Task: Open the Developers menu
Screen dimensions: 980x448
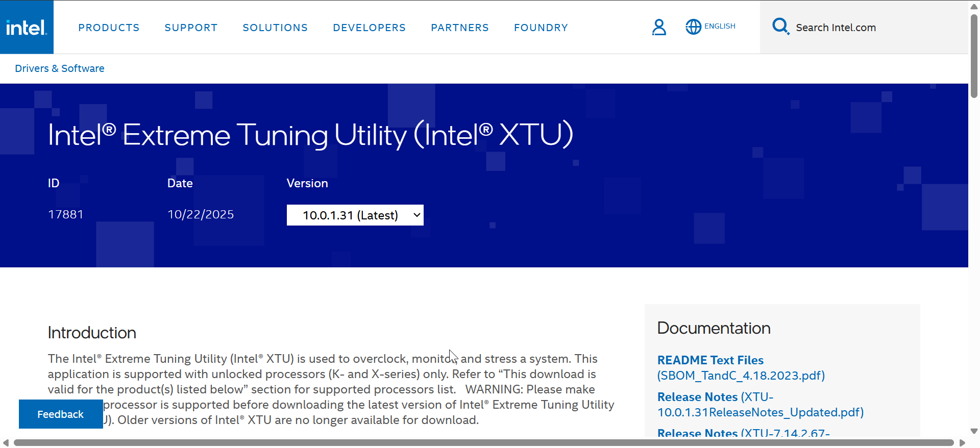Action: (x=369, y=28)
